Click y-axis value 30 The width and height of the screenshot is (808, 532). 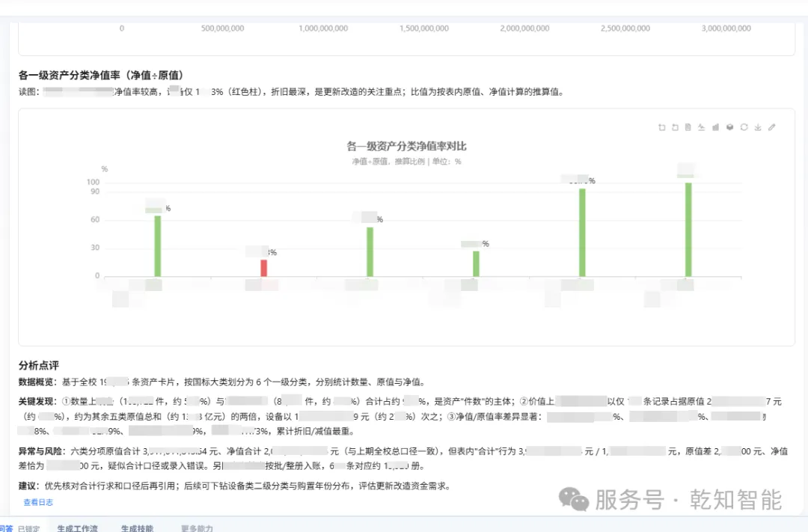point(95,248)
